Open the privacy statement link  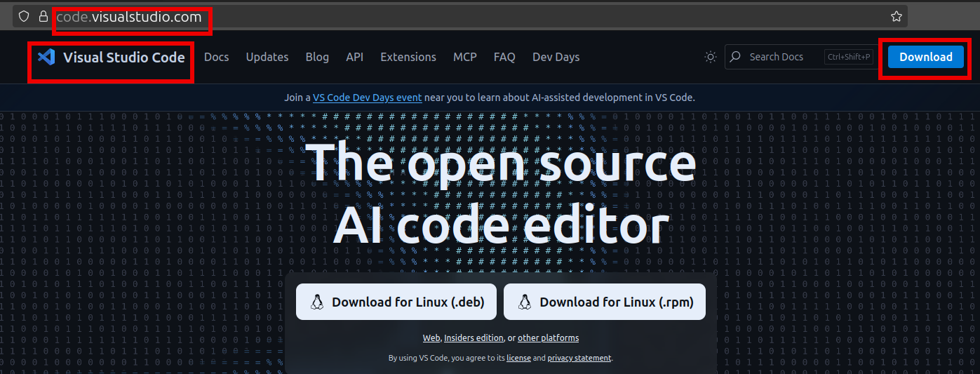click(579, 358)
